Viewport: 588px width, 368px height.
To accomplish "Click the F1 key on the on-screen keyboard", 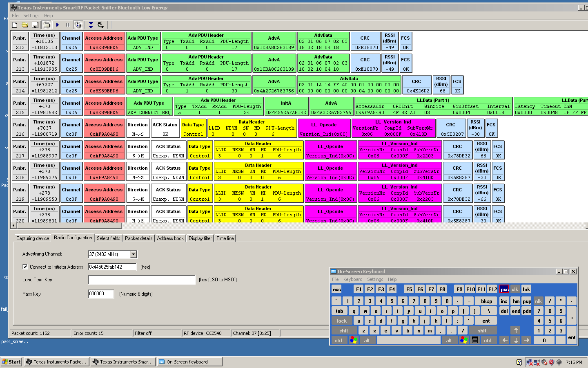I will click(x=359, y=289).
